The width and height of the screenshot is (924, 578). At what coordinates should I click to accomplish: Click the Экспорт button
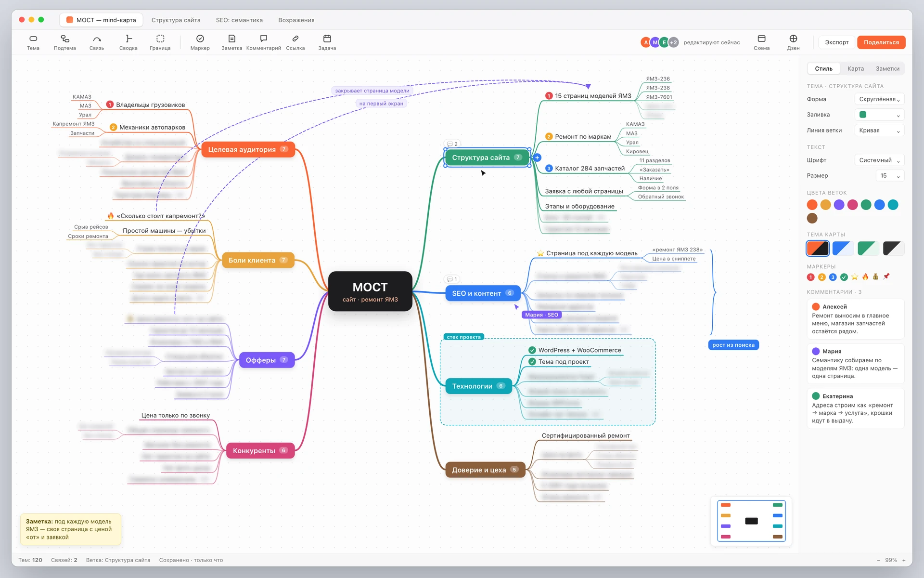pyautogui.click(x=837, y=42)
